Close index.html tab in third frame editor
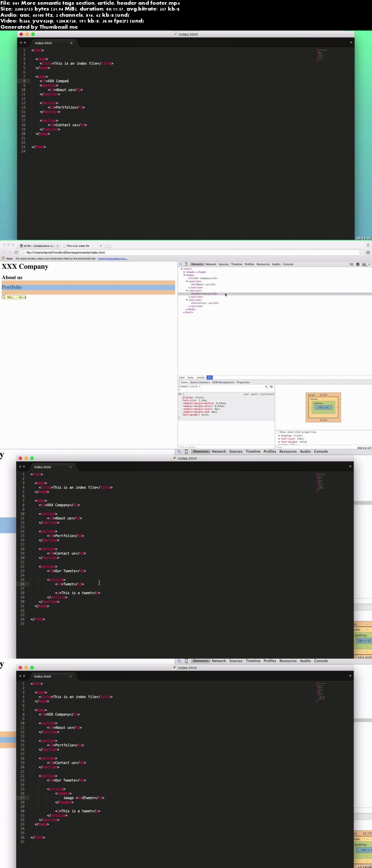Image resolution: width=372 pixels, height=868 pixels. (70, 467)
